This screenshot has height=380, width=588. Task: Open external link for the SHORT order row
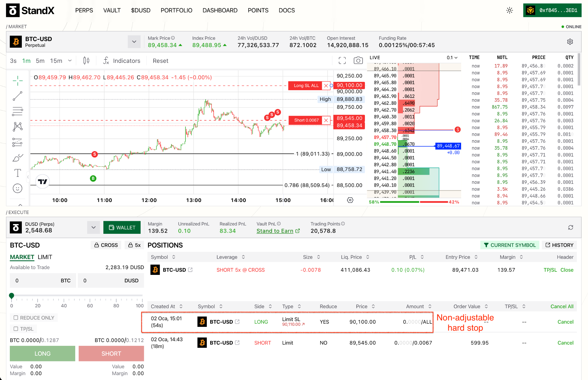tap(237, 343)
